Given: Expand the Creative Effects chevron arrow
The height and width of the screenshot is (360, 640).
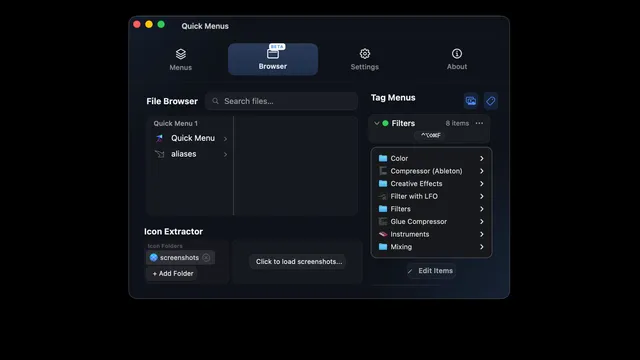Looking at the screenshot, I should 482,184.
